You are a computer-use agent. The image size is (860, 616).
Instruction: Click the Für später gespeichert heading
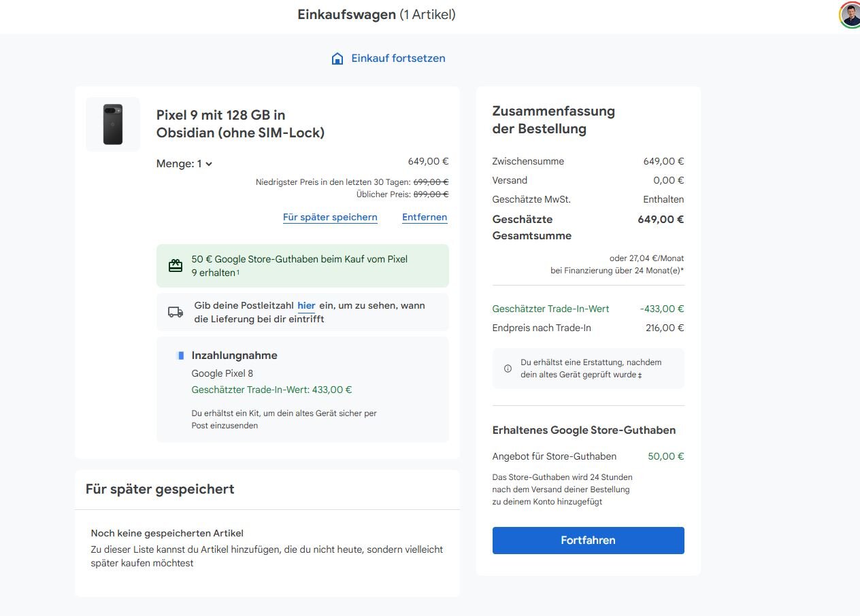160,489
